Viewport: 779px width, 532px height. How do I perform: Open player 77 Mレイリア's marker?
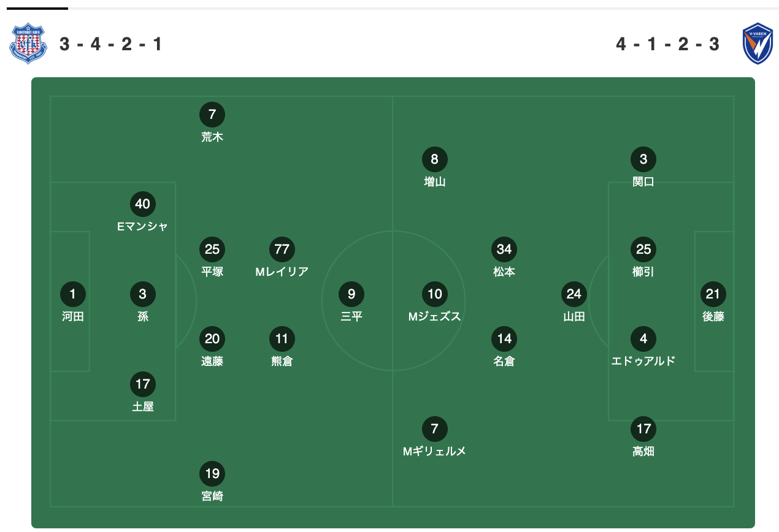point(282,249)
